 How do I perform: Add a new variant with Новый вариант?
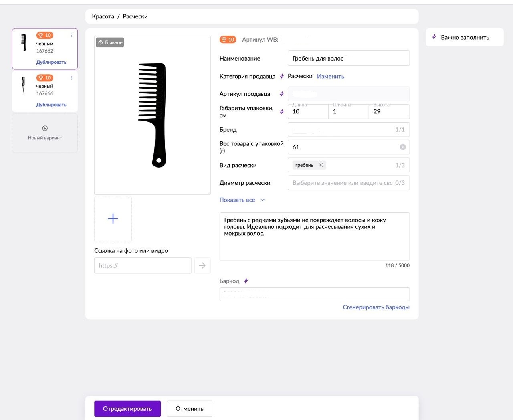coord(45,133)
